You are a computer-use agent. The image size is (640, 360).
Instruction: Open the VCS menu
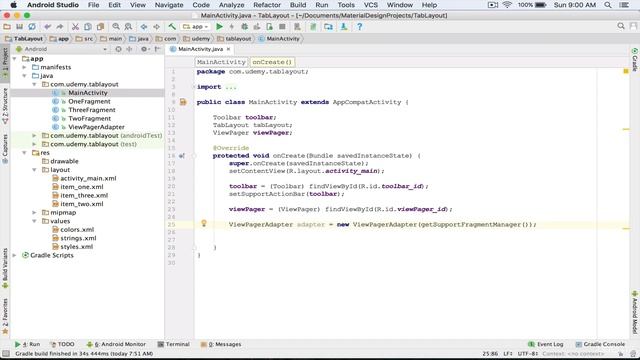[370, 5]
